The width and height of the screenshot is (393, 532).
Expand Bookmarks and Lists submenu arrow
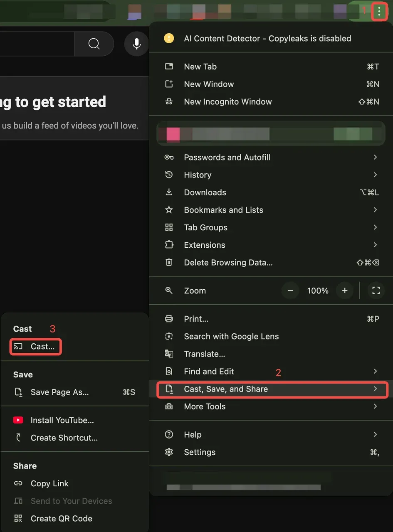pyautogui.click(x=375, y=209)
